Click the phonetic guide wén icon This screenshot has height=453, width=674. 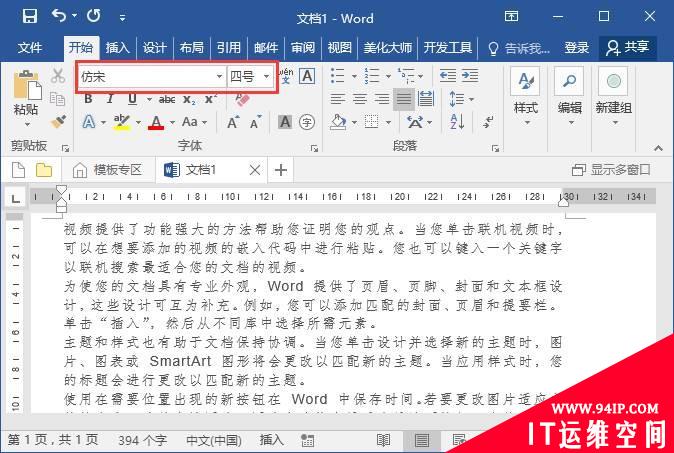(x=286, y=76)
